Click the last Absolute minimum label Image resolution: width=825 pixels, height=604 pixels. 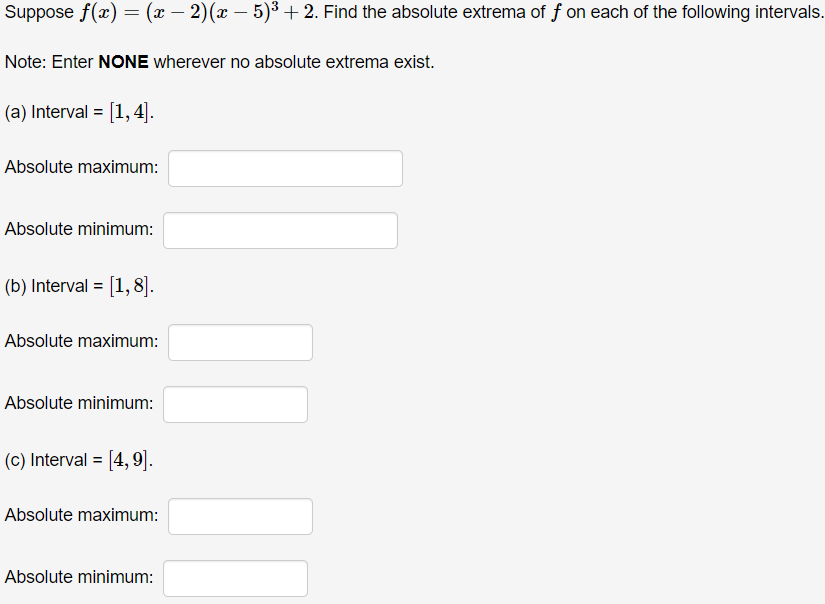(78, 577)
